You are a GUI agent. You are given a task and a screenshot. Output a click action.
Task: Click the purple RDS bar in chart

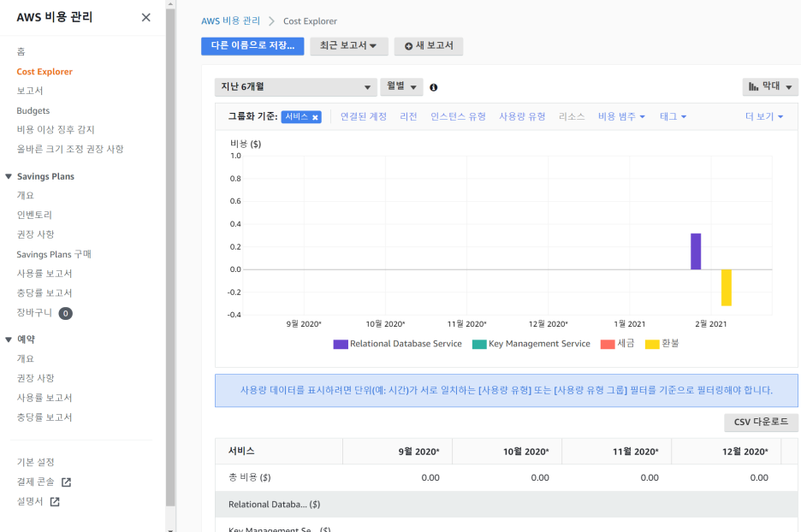(695, 251)
